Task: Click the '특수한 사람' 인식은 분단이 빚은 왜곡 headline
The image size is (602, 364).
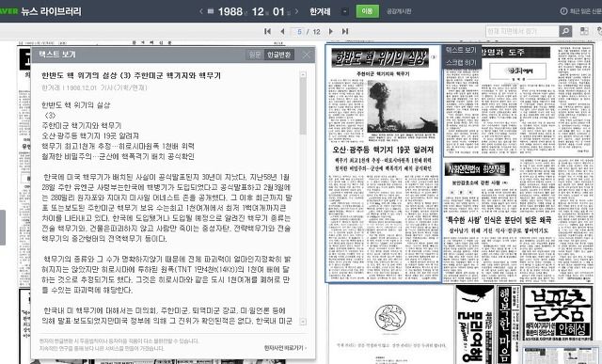Action: point(499,220)
